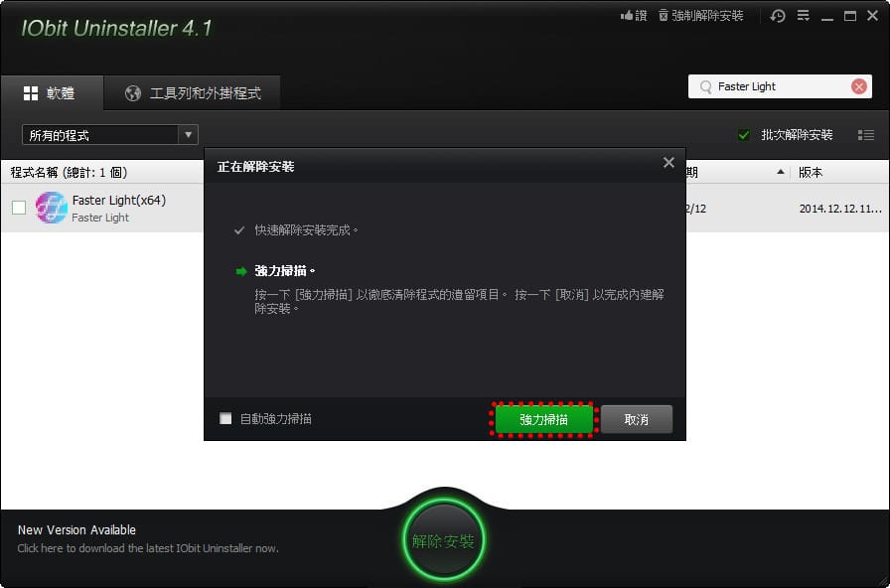Click the green 強力掃描 button

coord(543,419)
